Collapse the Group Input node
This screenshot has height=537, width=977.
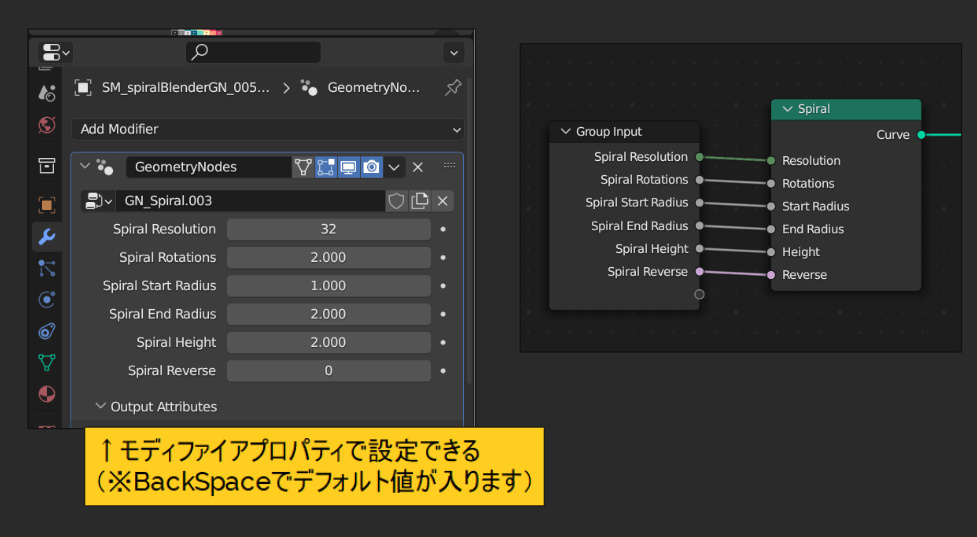coord(566,131)
